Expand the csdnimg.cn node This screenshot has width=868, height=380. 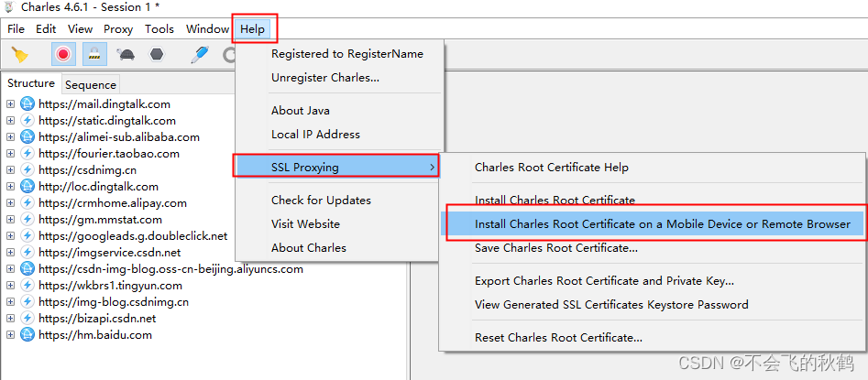click(x=10, y=169)
